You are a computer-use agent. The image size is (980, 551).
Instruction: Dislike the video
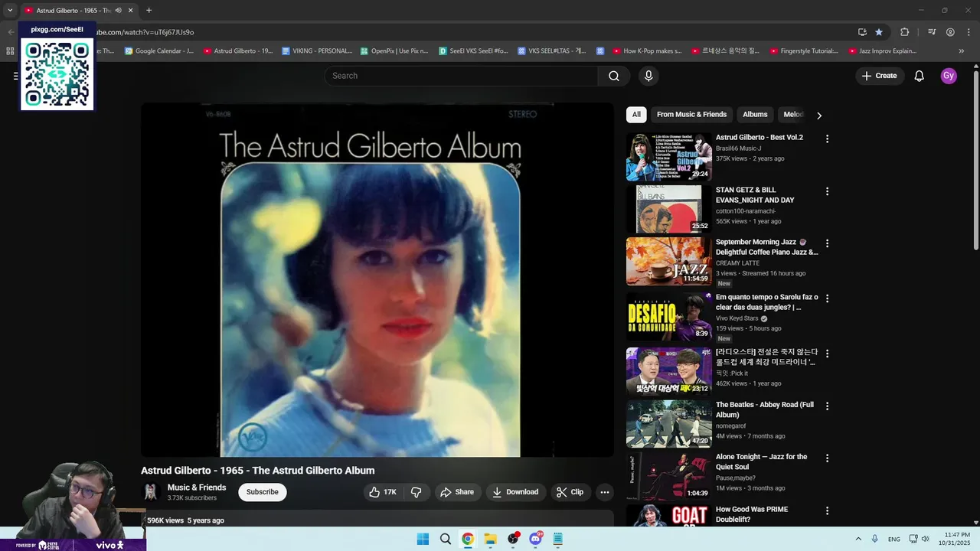(x=416, y=492)
